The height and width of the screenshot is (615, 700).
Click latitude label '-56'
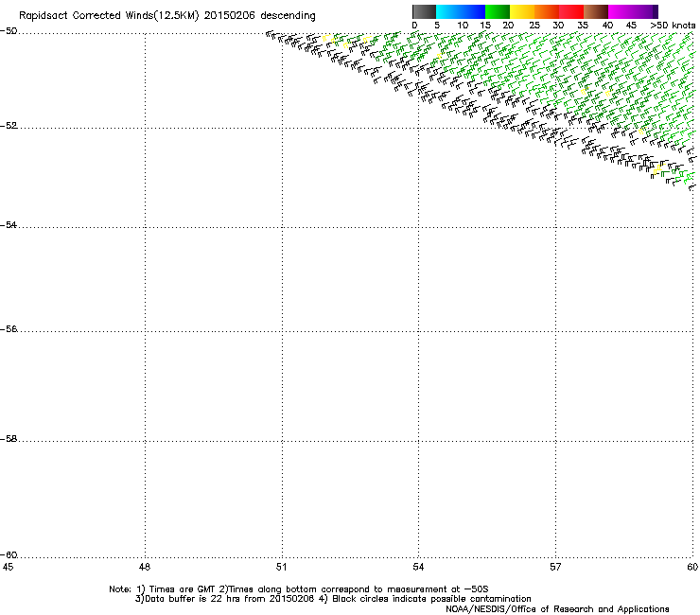tap(9, 329)
